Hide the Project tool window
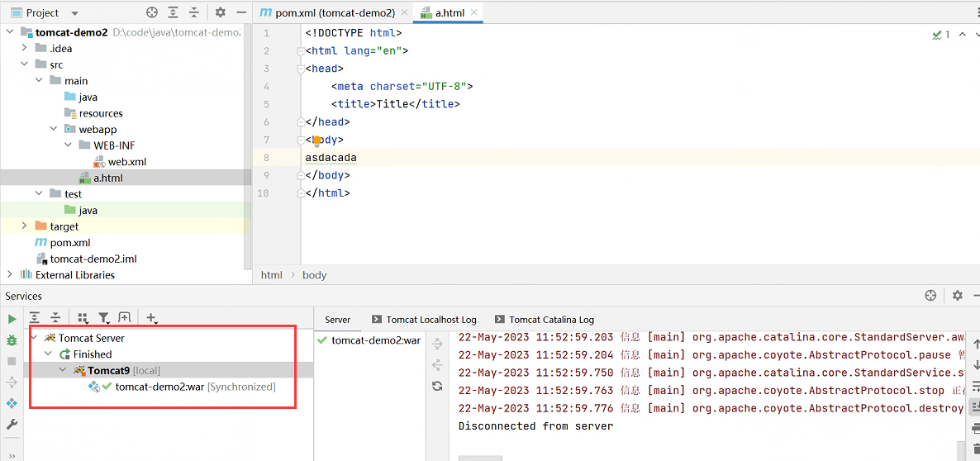Image resolution: width=980 pixels, height=461 pixels. click(x=241, y=12)
